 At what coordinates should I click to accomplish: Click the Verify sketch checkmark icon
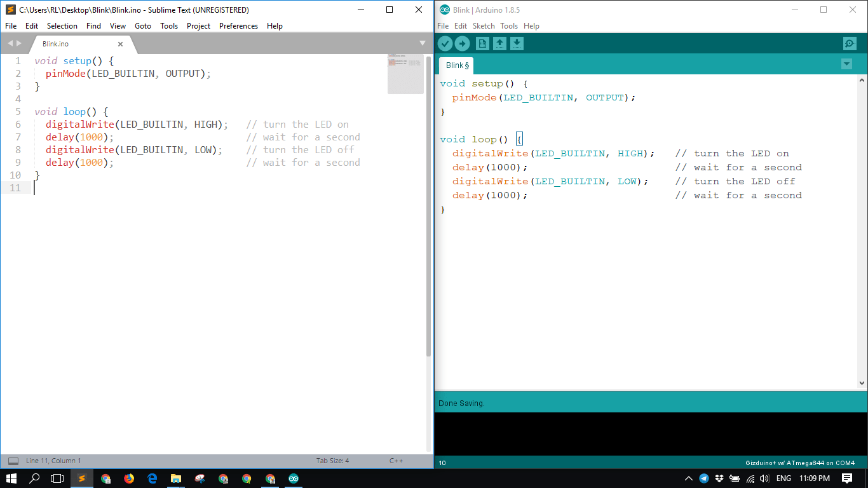tap(445, 43)
